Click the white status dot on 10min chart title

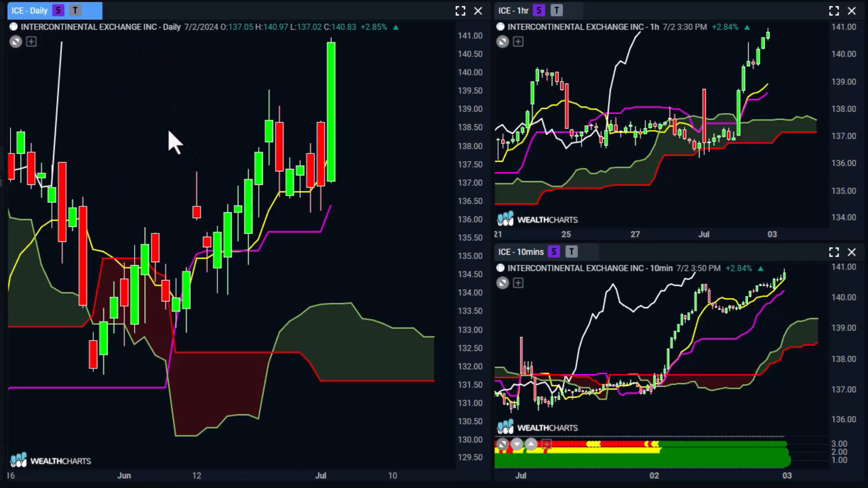500,268
